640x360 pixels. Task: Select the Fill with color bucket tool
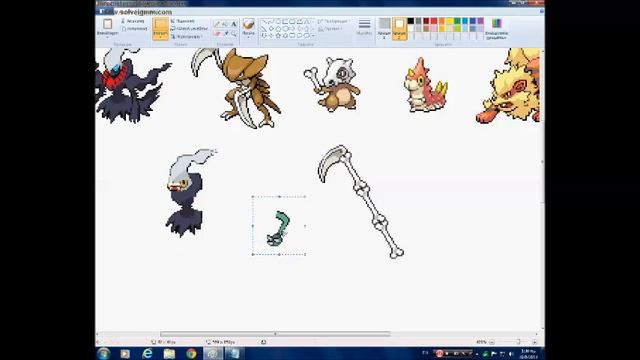(225, 24)
